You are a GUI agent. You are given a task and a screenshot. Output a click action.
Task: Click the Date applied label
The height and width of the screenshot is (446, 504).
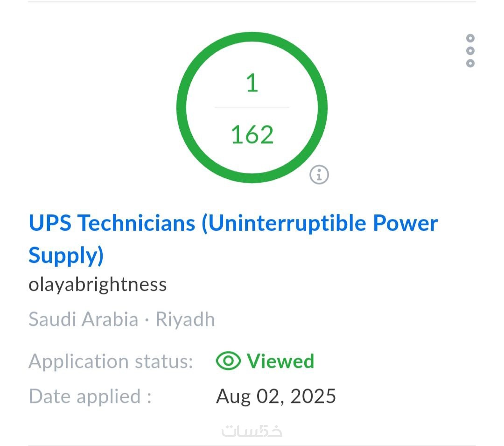[90, 396]
